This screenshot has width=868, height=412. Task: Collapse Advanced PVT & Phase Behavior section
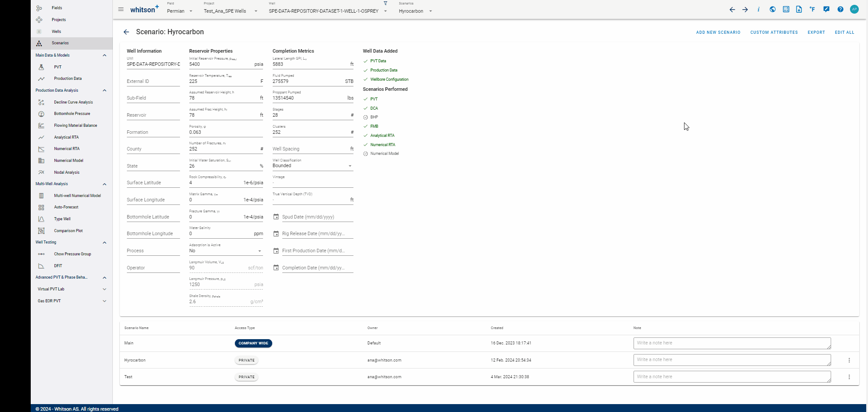coord(104,277)
